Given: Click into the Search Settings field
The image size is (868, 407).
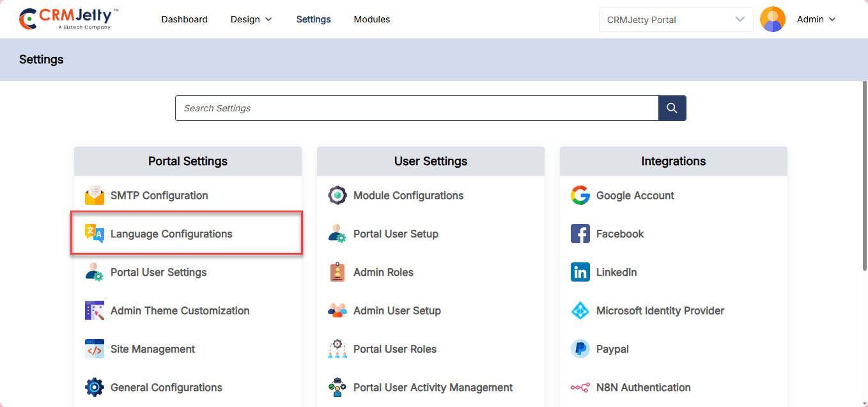Looking at the screenshot, I should click(x=417, y=108).
